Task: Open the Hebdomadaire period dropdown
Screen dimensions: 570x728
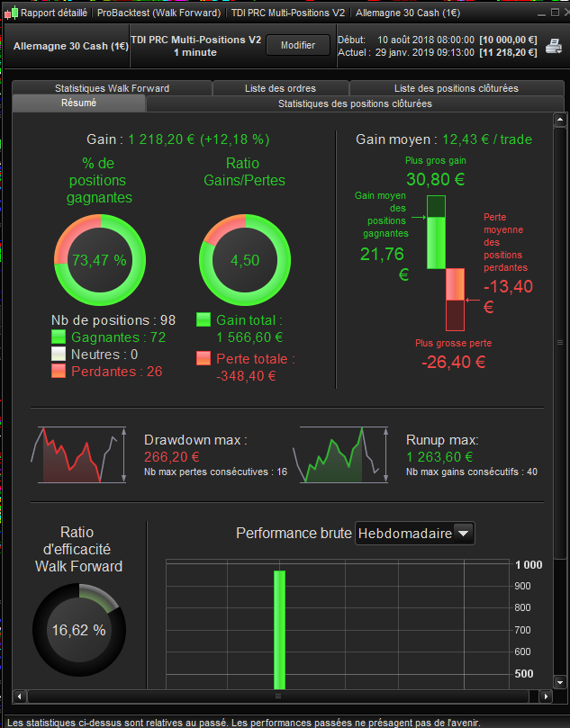Action: 414,534
